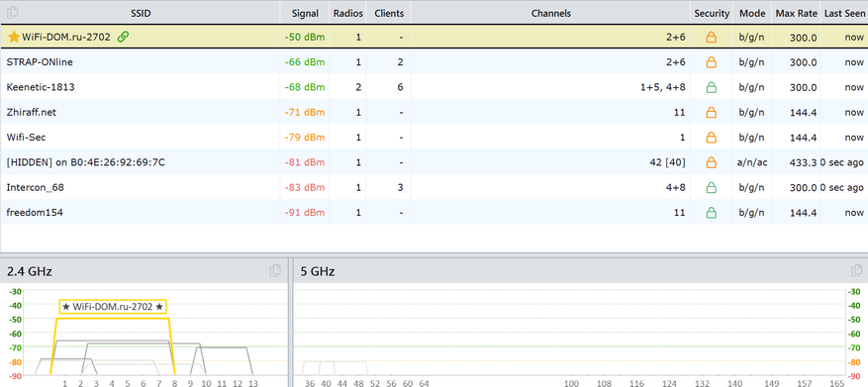Click the green lock icon for freedom154
The width and height of the screenshot is (868, 387).
[x=712, y=212]
